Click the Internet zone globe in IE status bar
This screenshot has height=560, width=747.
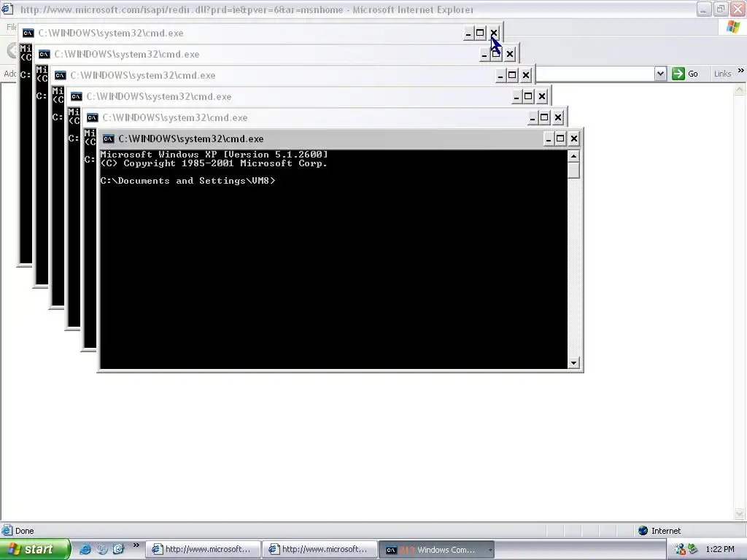[643, 531]
